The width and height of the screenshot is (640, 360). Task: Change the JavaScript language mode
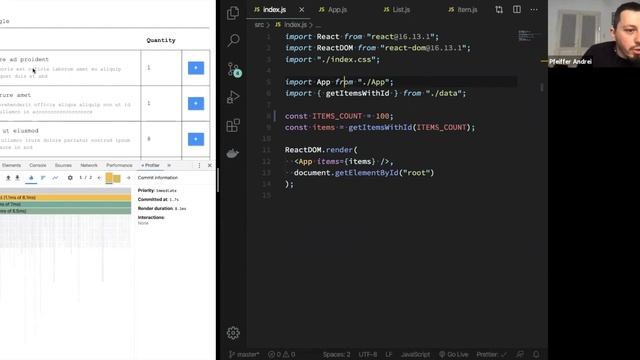point(415,354)
